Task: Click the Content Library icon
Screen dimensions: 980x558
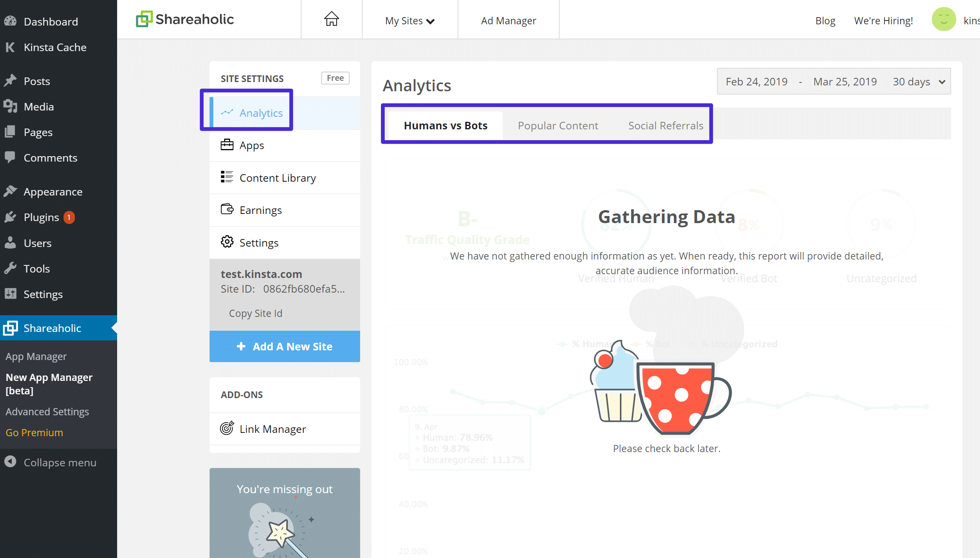Action: tap(227, 177)
